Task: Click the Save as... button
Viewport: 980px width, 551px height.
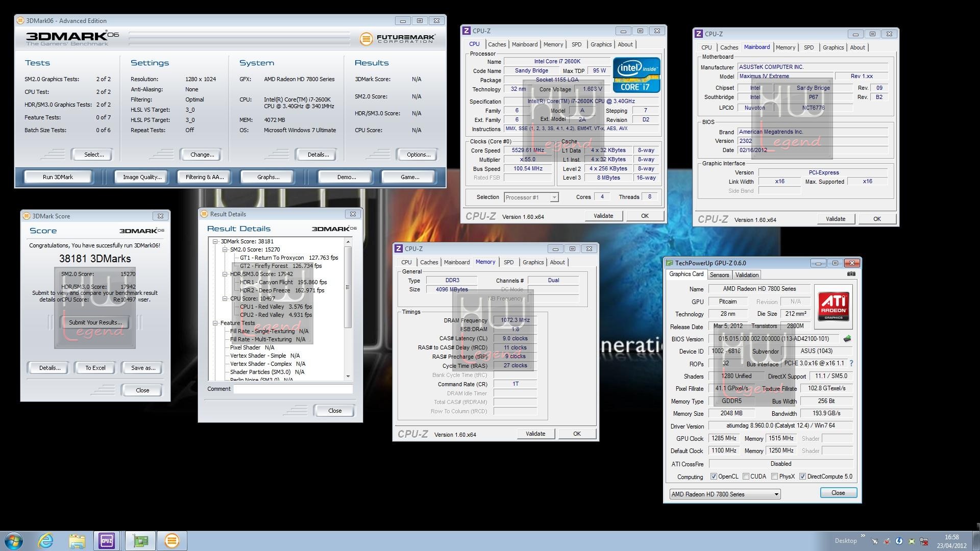Action: pyautogui.click(x=143, y=368)
